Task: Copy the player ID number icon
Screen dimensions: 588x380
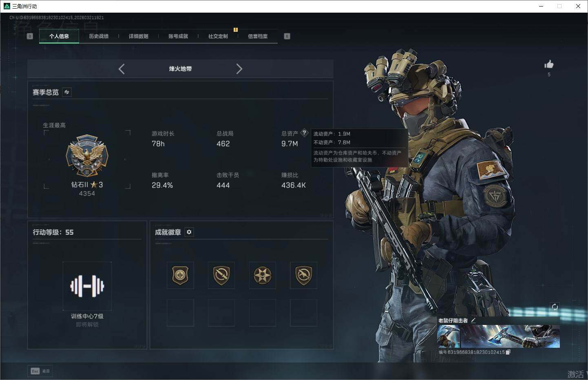Action: [x=508, y=352]
